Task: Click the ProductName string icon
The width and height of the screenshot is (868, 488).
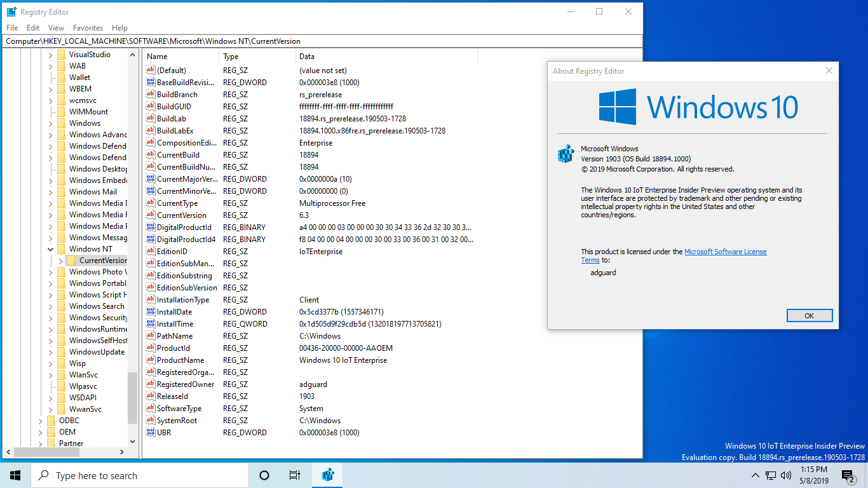Action: pos(151,360)
